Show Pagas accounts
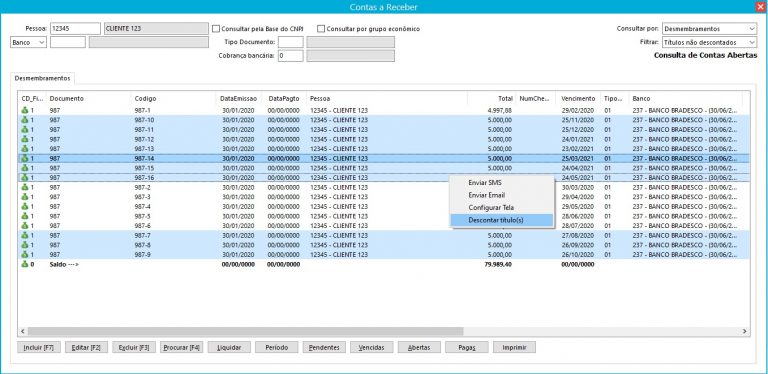This screenshot has height=374, width=768. coord(466,348)
